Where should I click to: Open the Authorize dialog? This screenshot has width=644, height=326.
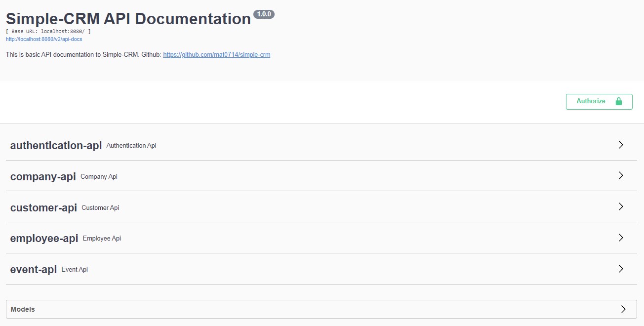click(592, 101)
